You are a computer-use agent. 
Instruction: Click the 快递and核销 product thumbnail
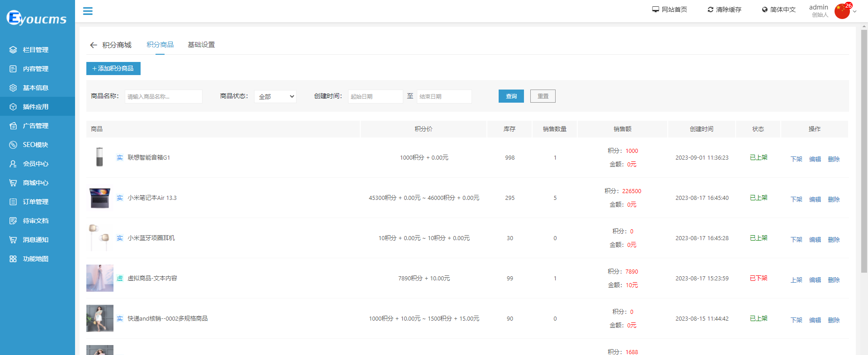(x=99, y=318)
